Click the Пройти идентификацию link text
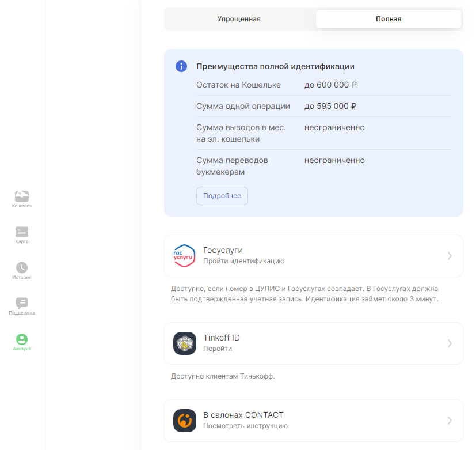Screen dimensions: 476x450 tap(244, 261)
